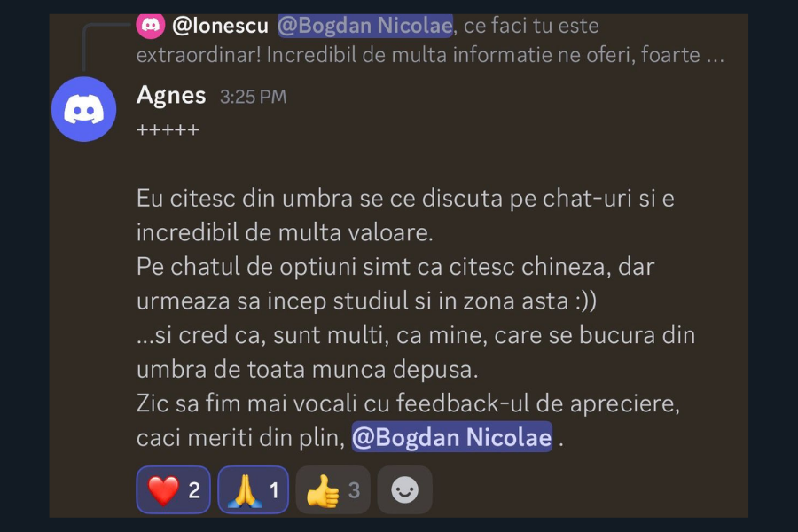Click the small pink Ionescu avatar in reply

(150, 25)
